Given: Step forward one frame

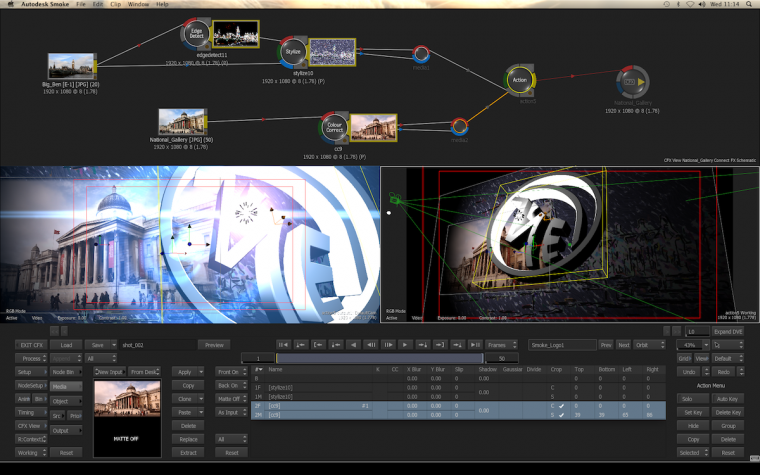Looking at the screenshot, I should (388, 345).
